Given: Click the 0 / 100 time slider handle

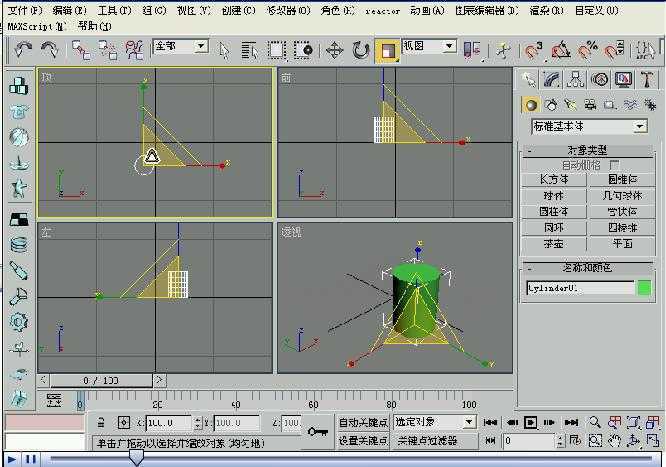Looking at the screenshot, I should tap(101, 380).
